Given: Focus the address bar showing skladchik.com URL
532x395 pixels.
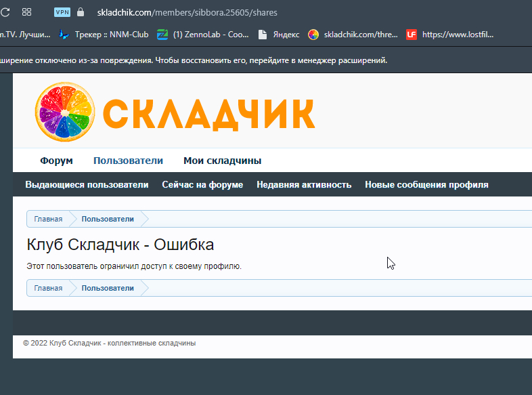Looking at the screenshot, I should 187,13.
